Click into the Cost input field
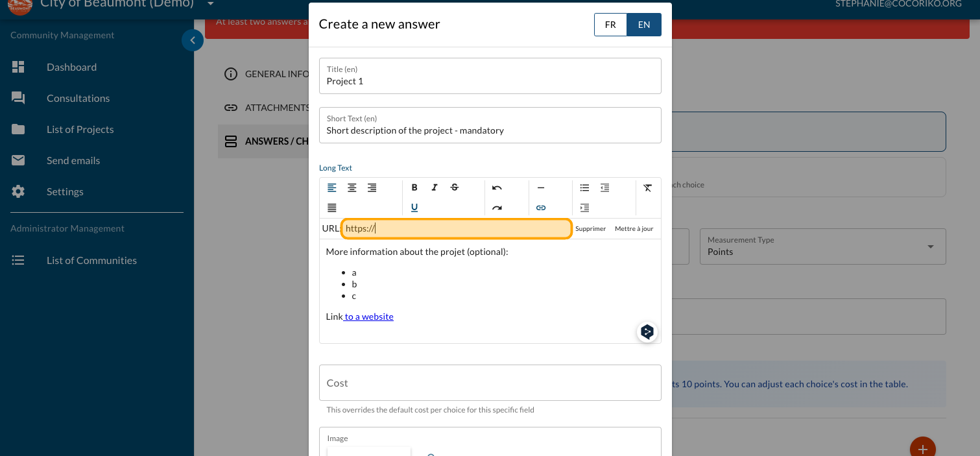This screenshot has height=456, width=980. click(x=490, y=383)
